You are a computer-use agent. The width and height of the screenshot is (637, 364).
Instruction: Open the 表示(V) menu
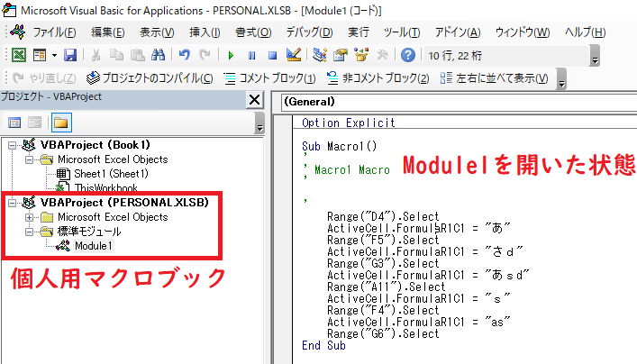pyautogui.click(x=157, y=32)
